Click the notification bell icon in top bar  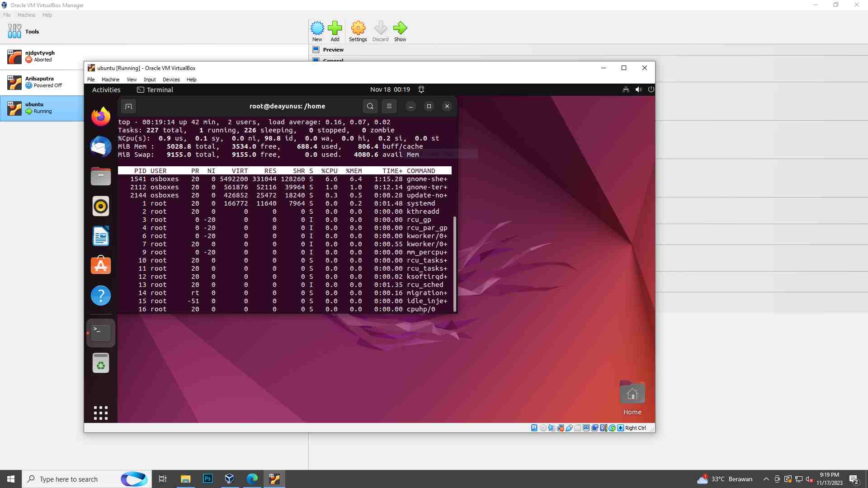[421, 89]
